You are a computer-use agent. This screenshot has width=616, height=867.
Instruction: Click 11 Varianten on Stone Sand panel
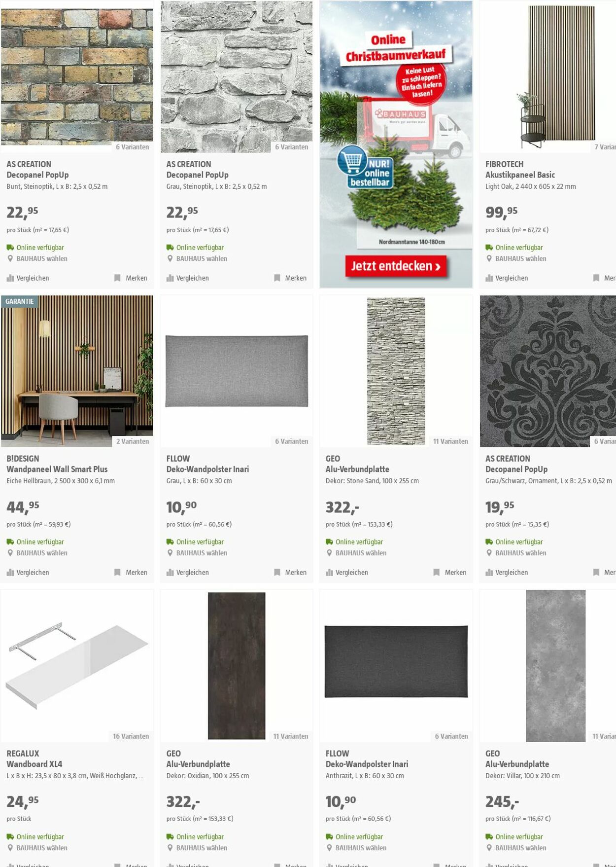[x=450, y=441]
